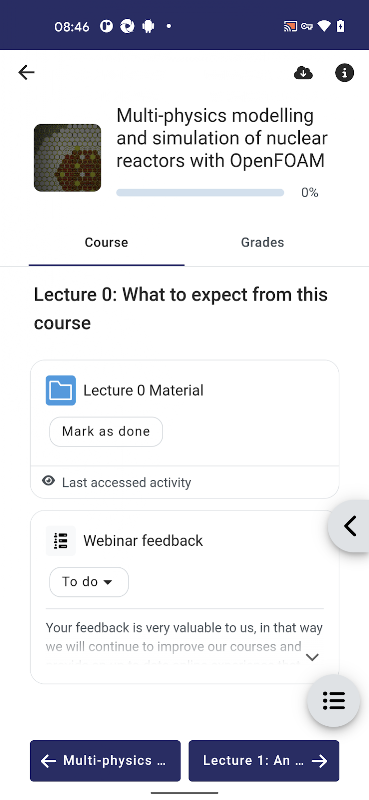
Task: Expand the Webinar feedback description
Action: point(312,657)
